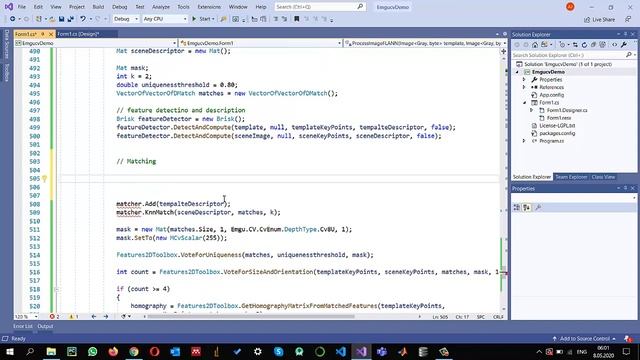Click the Save All toolbar icon

[71, 19]
